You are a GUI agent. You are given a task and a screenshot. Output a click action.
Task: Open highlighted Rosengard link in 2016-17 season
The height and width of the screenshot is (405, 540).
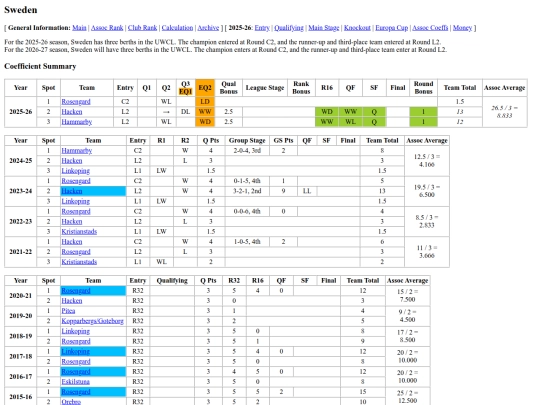coord(76,372)
